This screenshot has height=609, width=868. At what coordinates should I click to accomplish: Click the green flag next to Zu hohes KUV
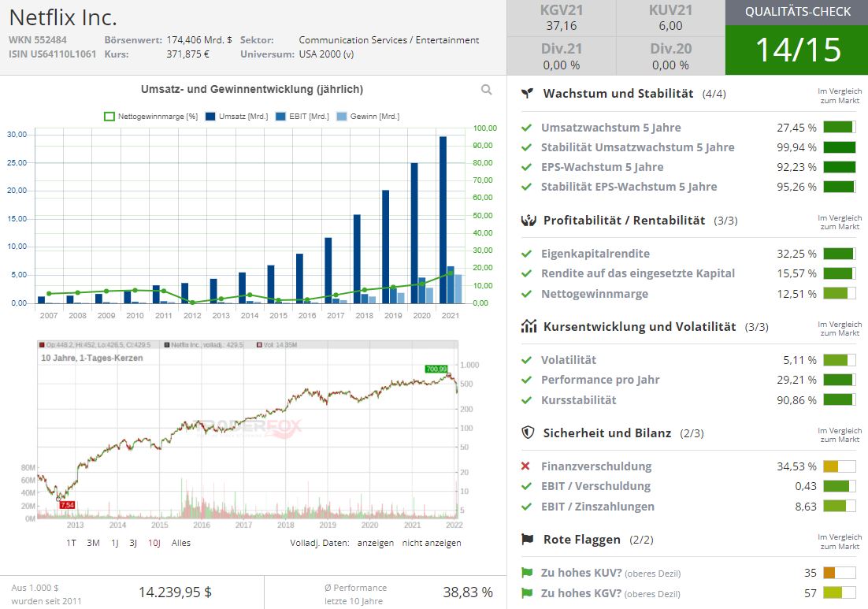(526, 573)
